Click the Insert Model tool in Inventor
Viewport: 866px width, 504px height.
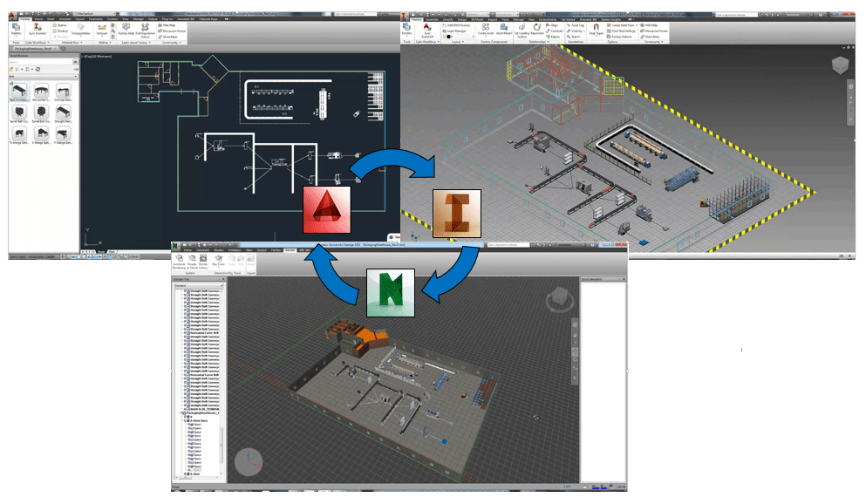(x=504, y=30)
